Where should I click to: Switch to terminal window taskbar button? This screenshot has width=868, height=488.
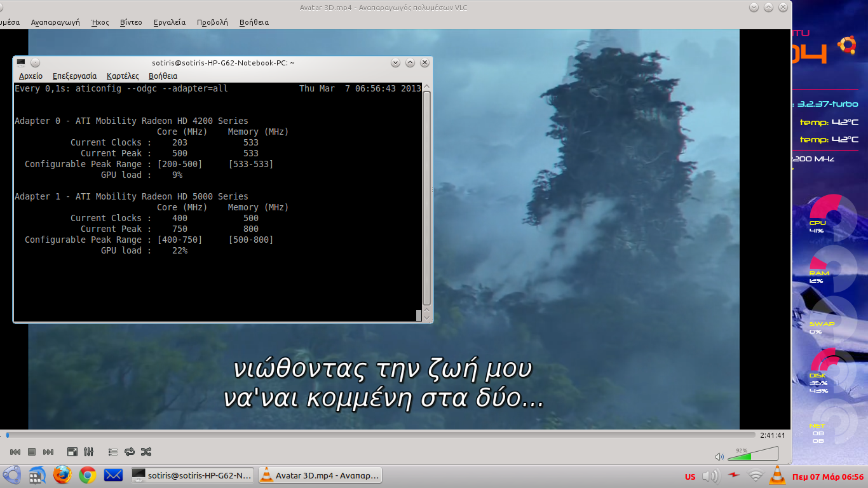193,475
